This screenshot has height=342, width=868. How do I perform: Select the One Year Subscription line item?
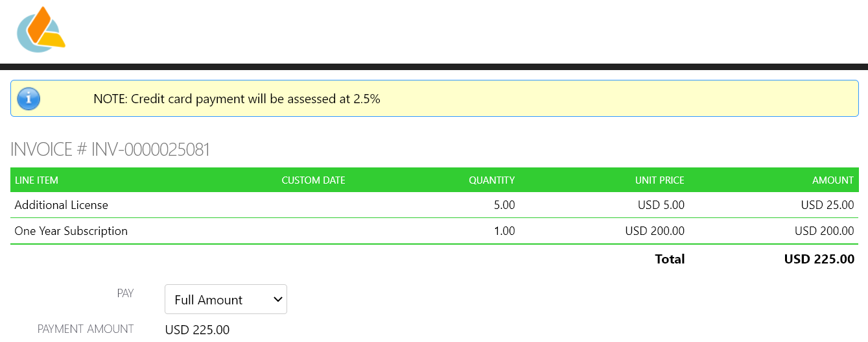point(71,231)
